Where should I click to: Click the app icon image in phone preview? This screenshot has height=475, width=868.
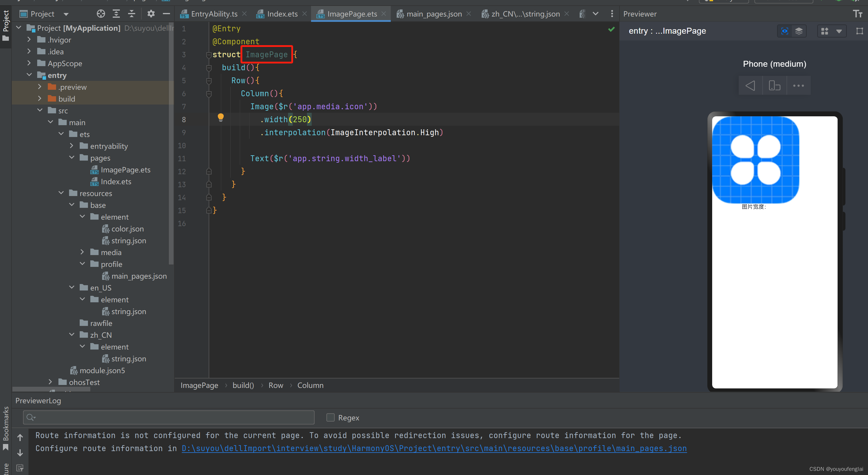coord(756,160)
